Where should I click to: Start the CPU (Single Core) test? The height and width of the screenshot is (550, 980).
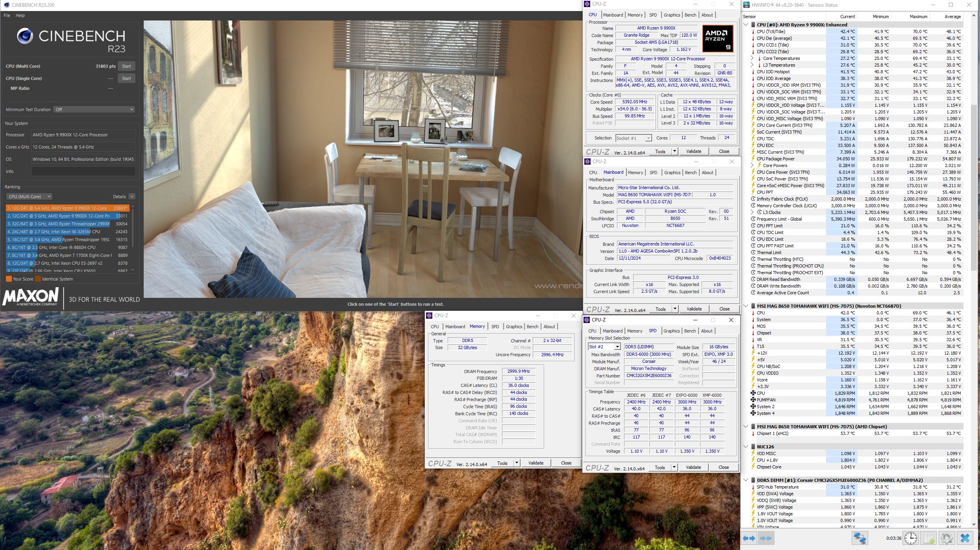(x=126, y=78)
